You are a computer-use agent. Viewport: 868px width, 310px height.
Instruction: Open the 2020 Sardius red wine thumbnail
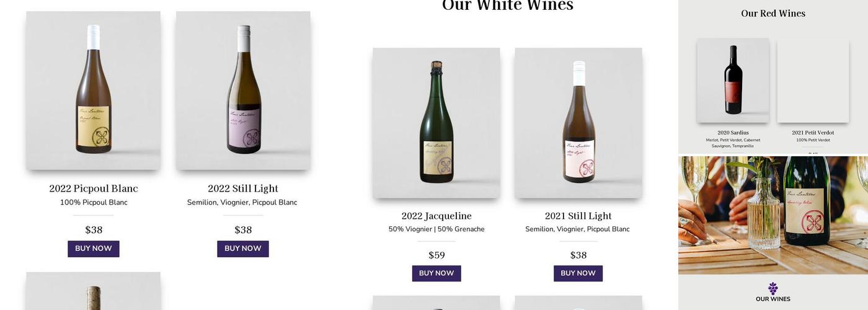point(733,81)
